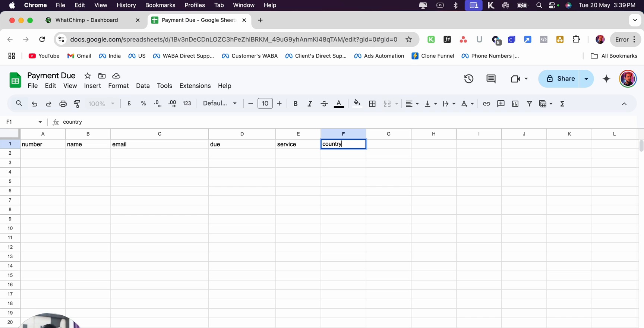Redo the last action

point(48,104)
